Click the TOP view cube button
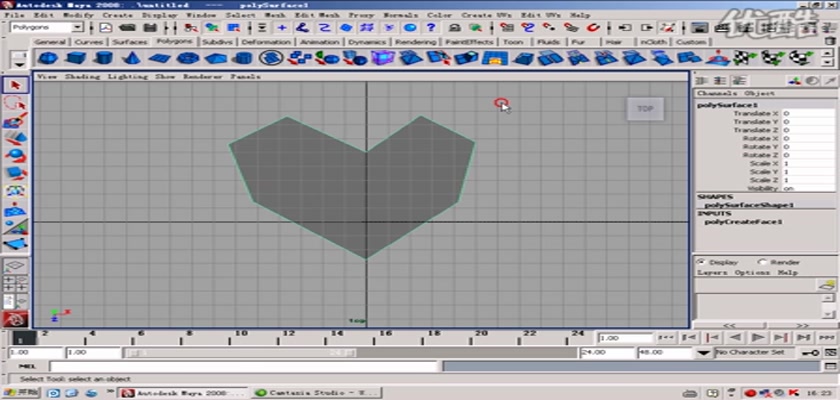The height and width of the screenshot is (400, 840). click(645, 109)
